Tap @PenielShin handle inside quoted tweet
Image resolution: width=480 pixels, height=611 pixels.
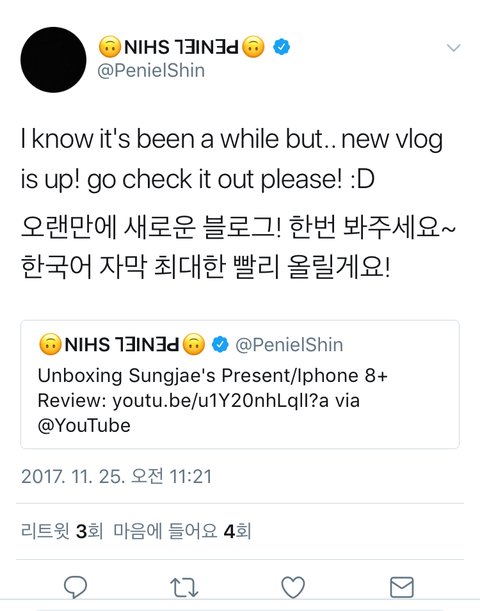click(289, 345)
